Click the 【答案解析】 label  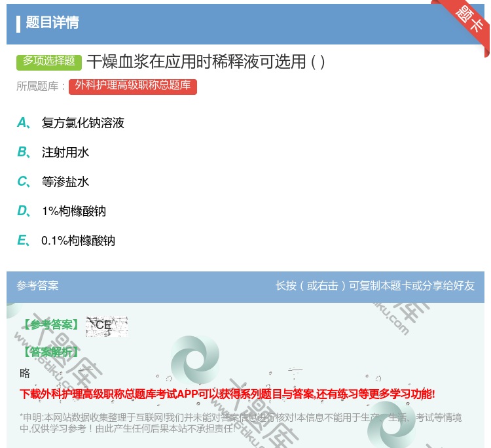pyautogui.click(x=50, y=352)
